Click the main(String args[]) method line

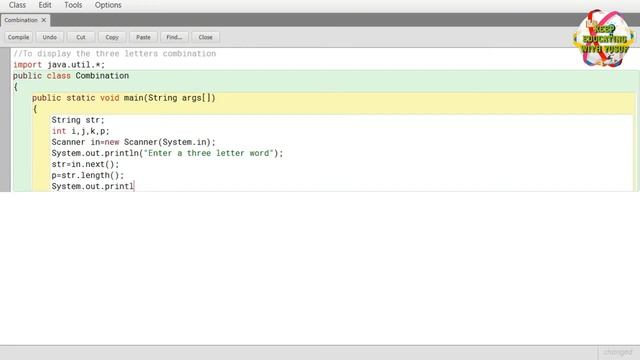point(124,98)
